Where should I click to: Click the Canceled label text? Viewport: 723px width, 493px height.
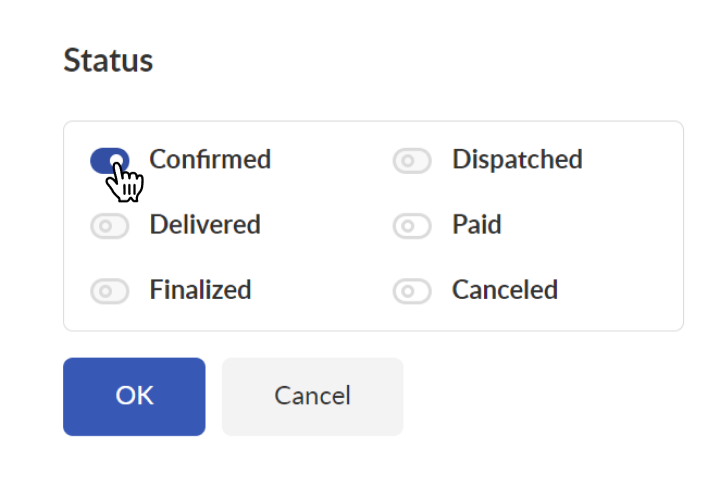pyautogui.click(x=505, y=290)
